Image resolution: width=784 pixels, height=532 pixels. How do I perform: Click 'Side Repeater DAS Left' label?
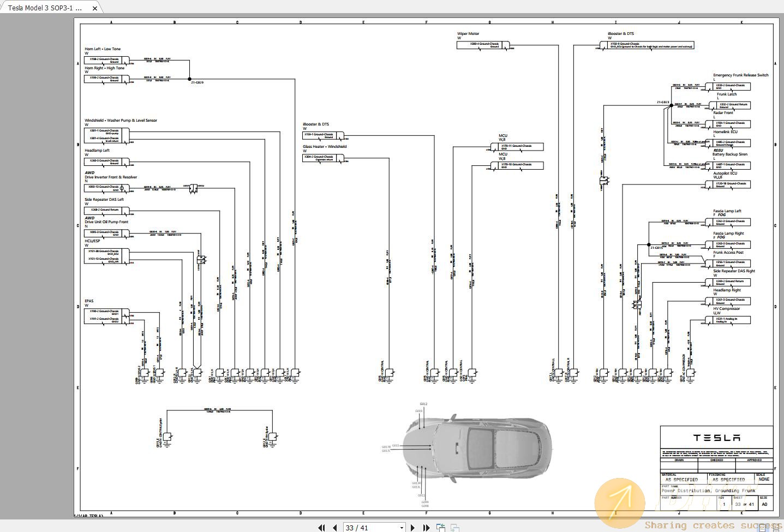pos(104,199)
